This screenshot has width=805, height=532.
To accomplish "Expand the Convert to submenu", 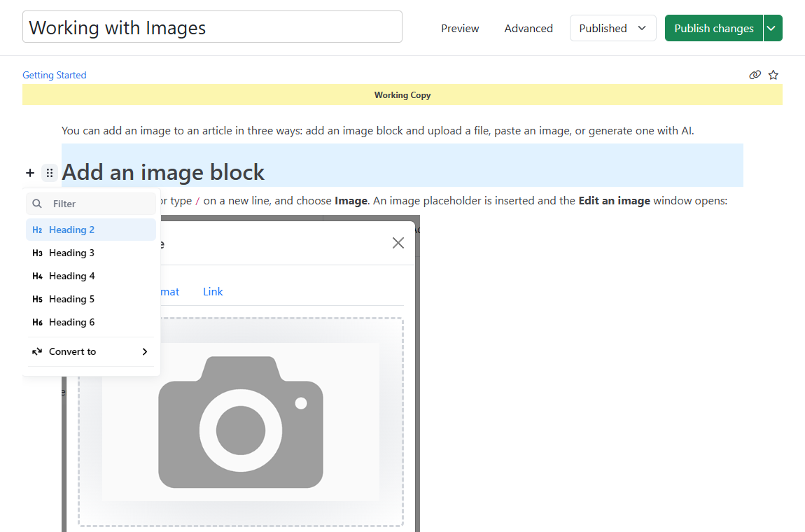I will coord(90,352).
